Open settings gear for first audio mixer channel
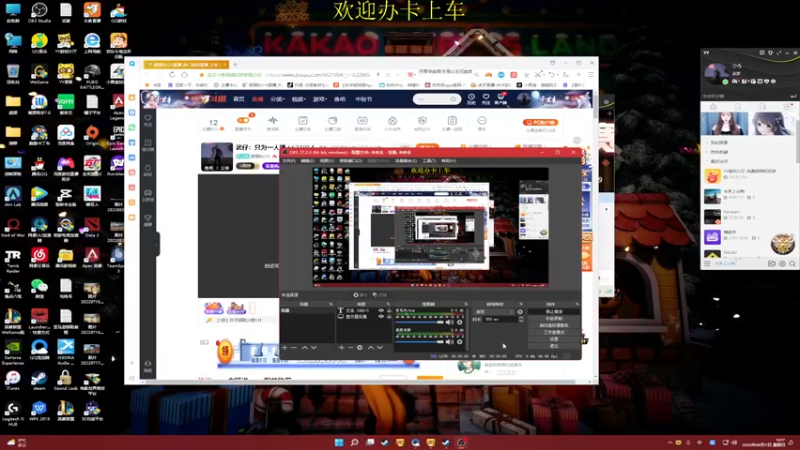 pos(460,322)
